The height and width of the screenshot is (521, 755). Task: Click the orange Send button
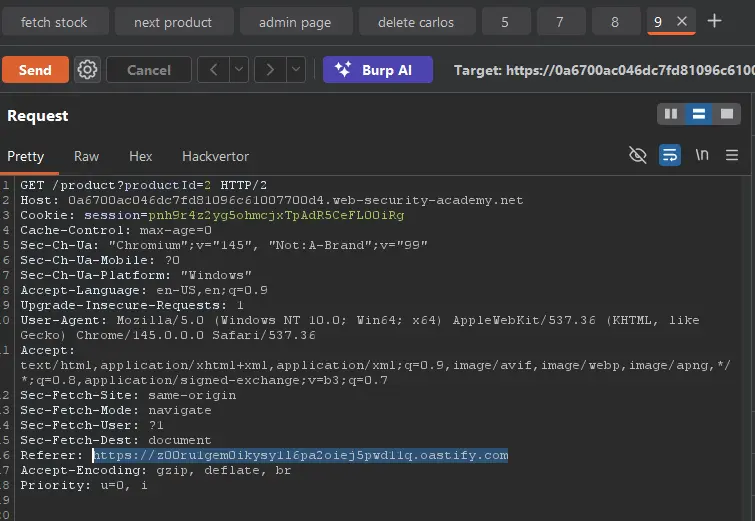[x=35, y=70]
